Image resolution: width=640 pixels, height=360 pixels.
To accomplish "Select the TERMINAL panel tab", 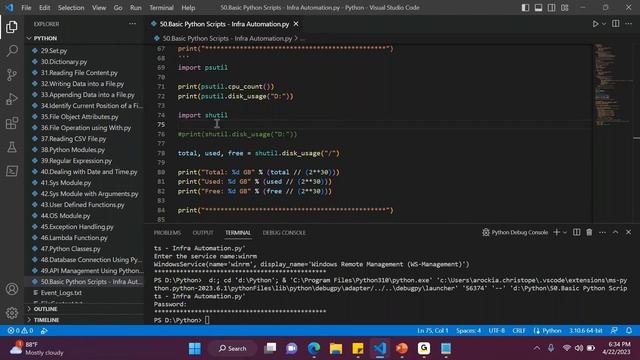I will coord(238,233).
